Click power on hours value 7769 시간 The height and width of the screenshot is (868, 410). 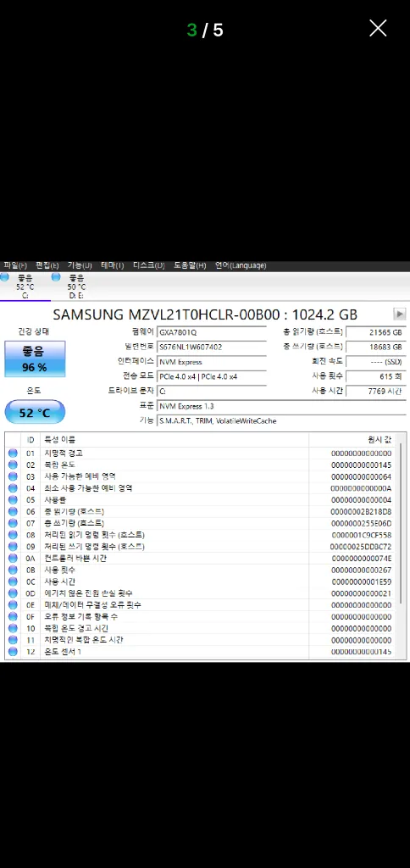click(376, 392)
